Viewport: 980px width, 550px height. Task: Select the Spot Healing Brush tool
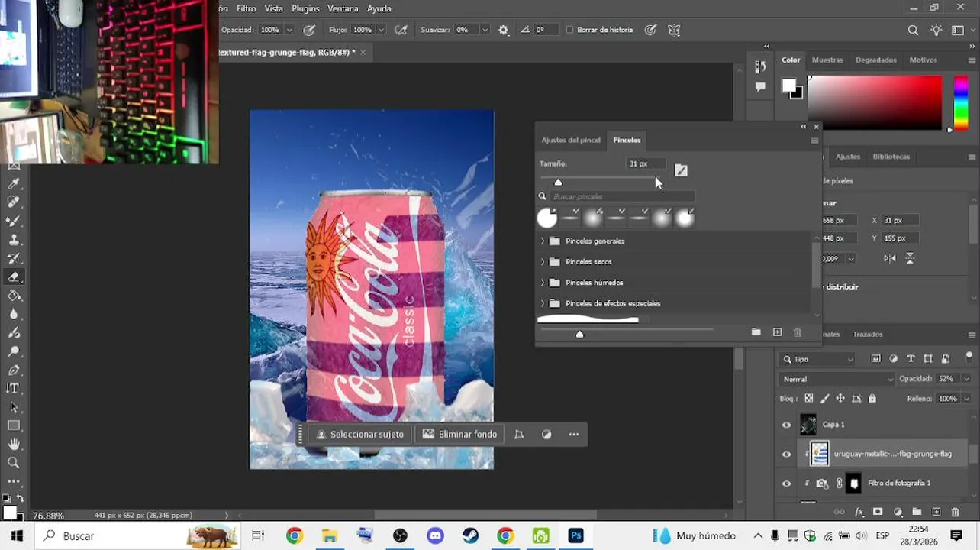(x=13, y=202)
